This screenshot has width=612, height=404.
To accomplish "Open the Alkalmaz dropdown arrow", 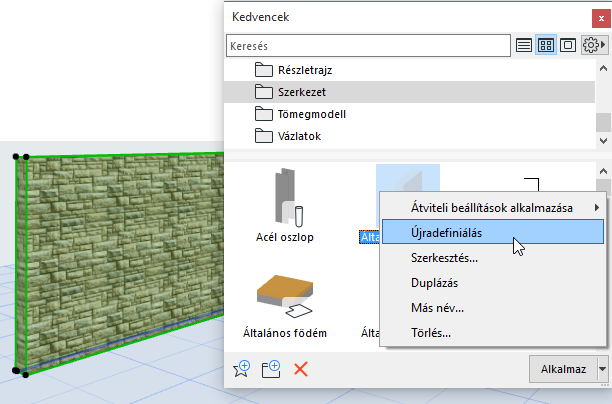I will click(603, 369).
